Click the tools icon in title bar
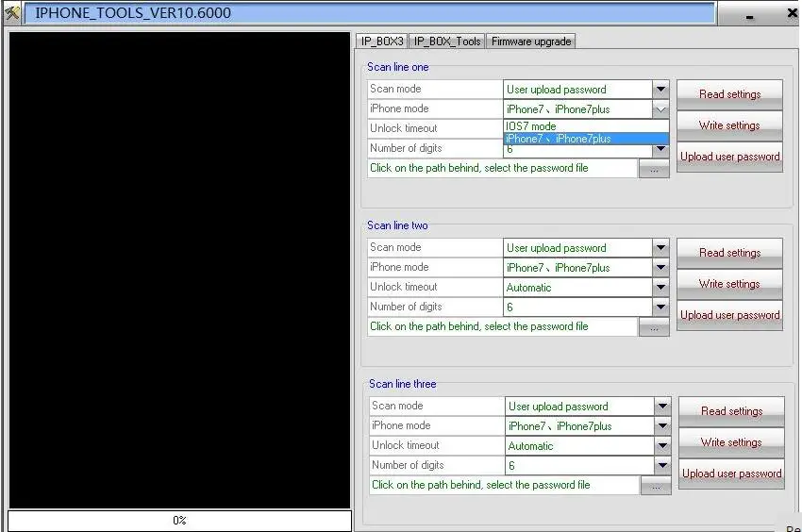Viewport: 802px width, 532px height. [x=11, y=11]
